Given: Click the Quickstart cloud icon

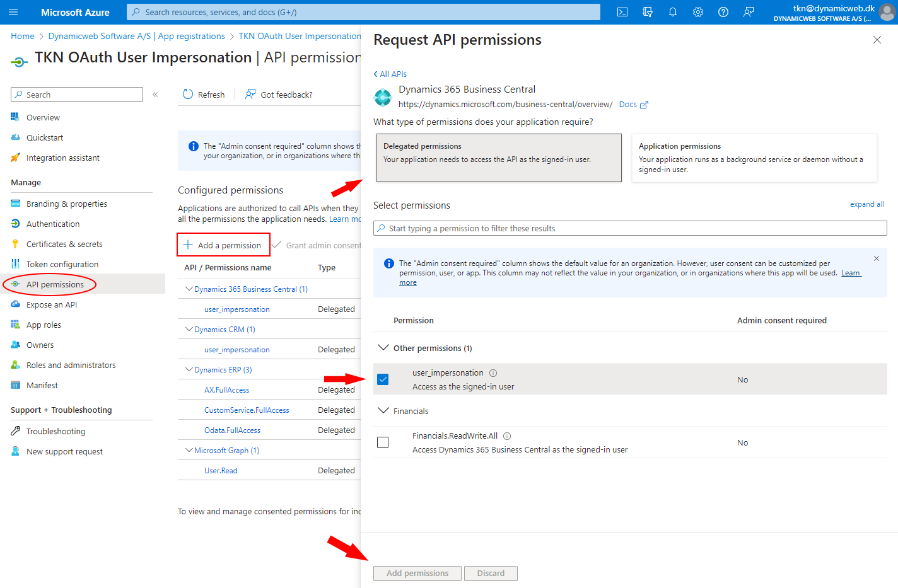Looking at the screenshot, I should point(15,137).
